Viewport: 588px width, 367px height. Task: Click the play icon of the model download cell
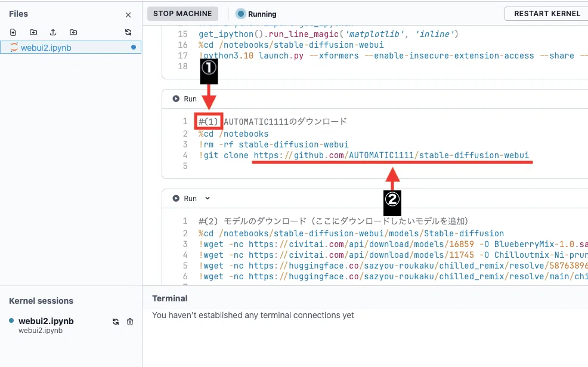tap(176, 198)
